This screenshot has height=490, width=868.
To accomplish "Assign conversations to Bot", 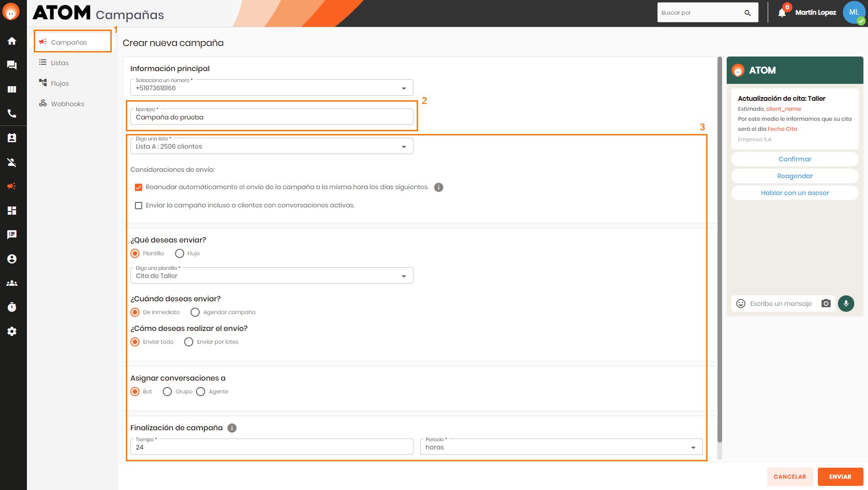I will (x=135, y=392).
